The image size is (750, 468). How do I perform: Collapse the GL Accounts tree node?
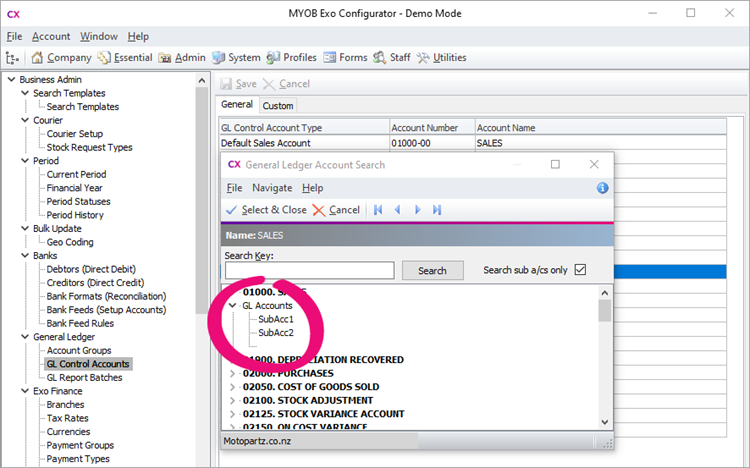[x=233, y=306]
